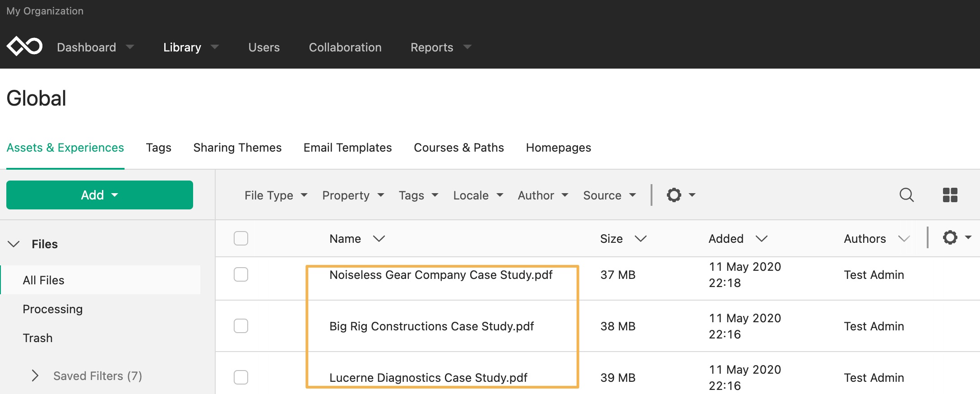Open Big Rig Constructions Case Study.pdf
This screenshot has width=980, height=394.
[x=431, y=326]
